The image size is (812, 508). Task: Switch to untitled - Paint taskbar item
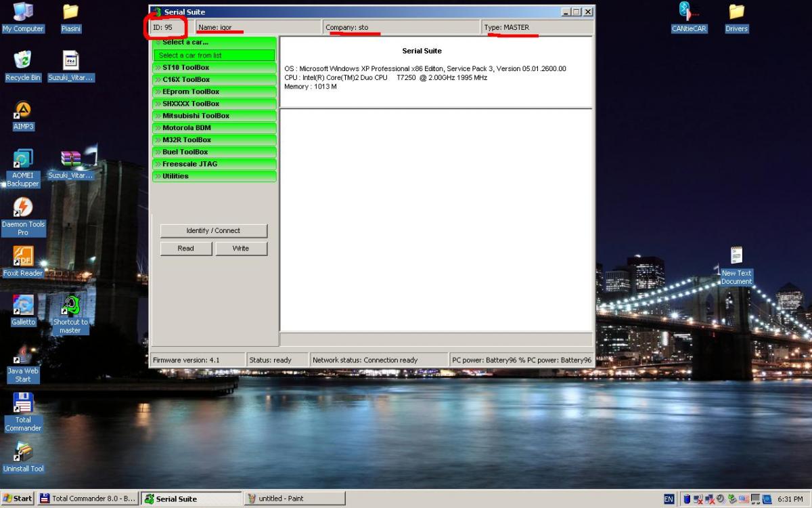tap(294, 499)
